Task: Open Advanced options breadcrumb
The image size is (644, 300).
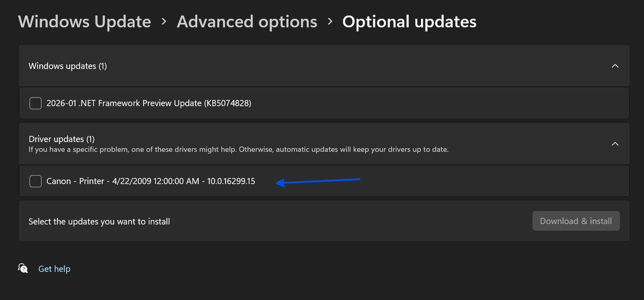Action: point(247,22)
